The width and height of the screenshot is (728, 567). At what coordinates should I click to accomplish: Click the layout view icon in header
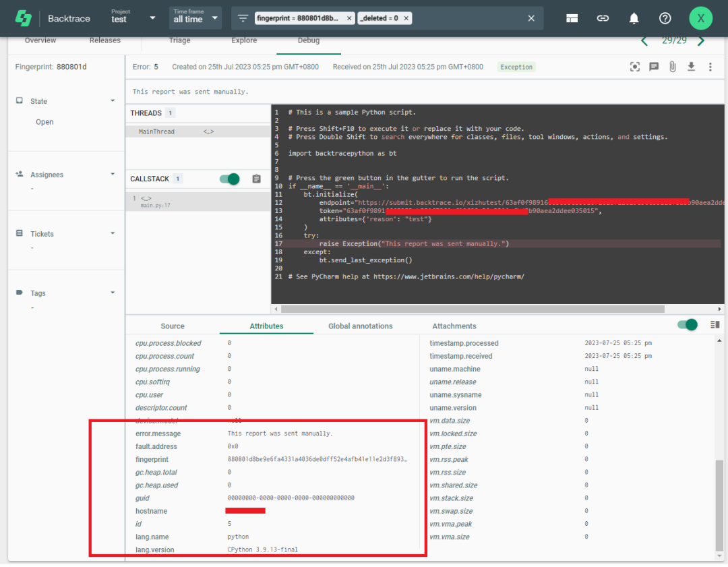[x=572, y=19]
